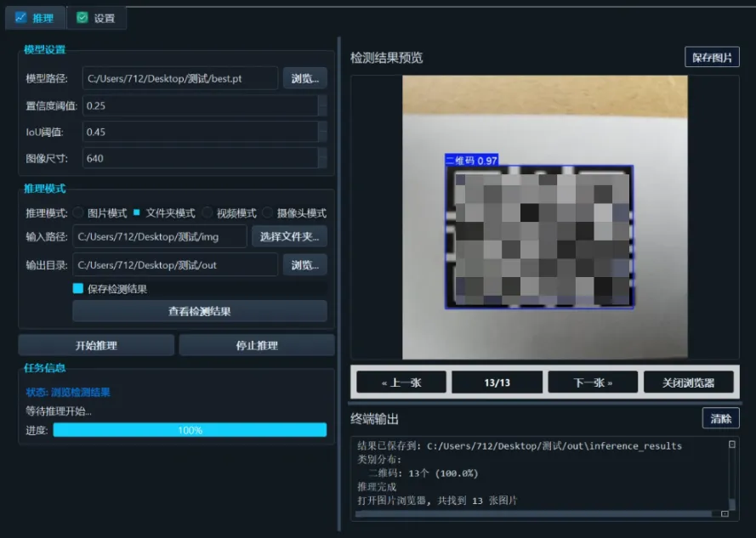
Task: Click the detected QR code preview image
Action: coord(545,217)
